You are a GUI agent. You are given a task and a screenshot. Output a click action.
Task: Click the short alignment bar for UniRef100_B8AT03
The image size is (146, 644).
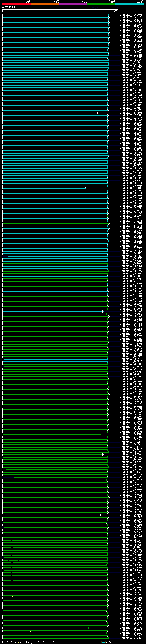pyautogui.click(x=50, y=113)
